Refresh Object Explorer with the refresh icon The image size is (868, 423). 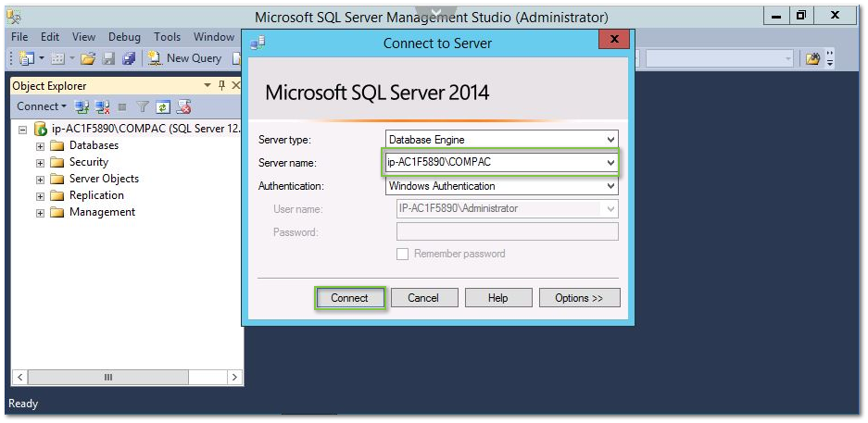pyautogui.click(x=163, y=107)
